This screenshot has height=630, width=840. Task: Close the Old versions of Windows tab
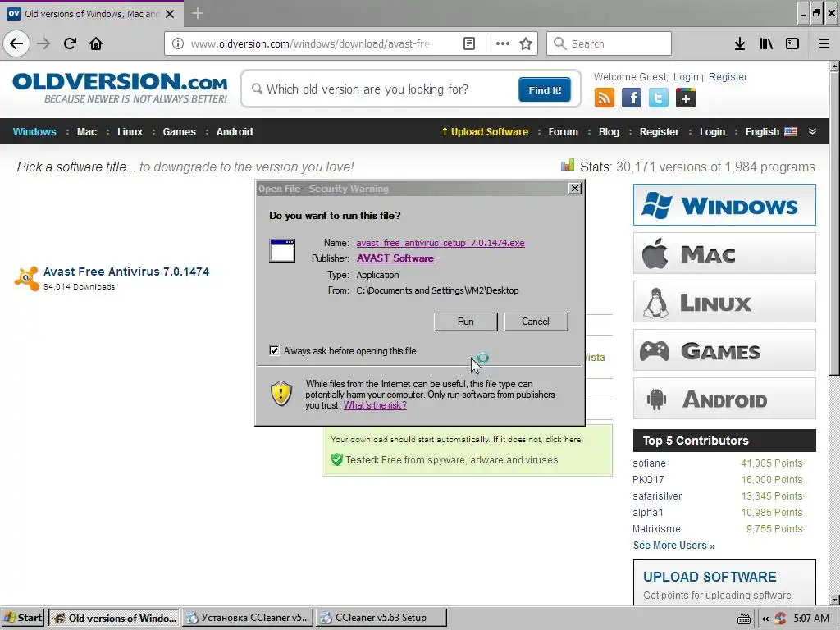(x=170, y=14)
